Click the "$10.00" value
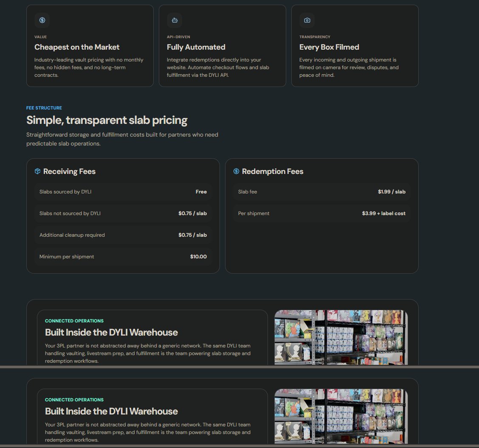The image size is (479, 448). click(198, 257)
